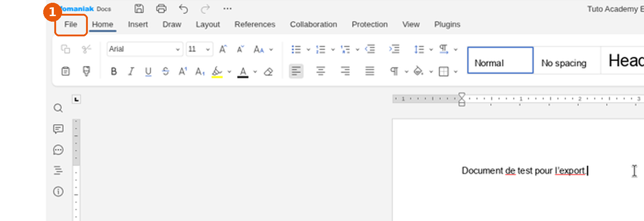Viewport: 644px width, 221px height.
Task: Apply the yellow highlight color
Action: coord(217,71)
